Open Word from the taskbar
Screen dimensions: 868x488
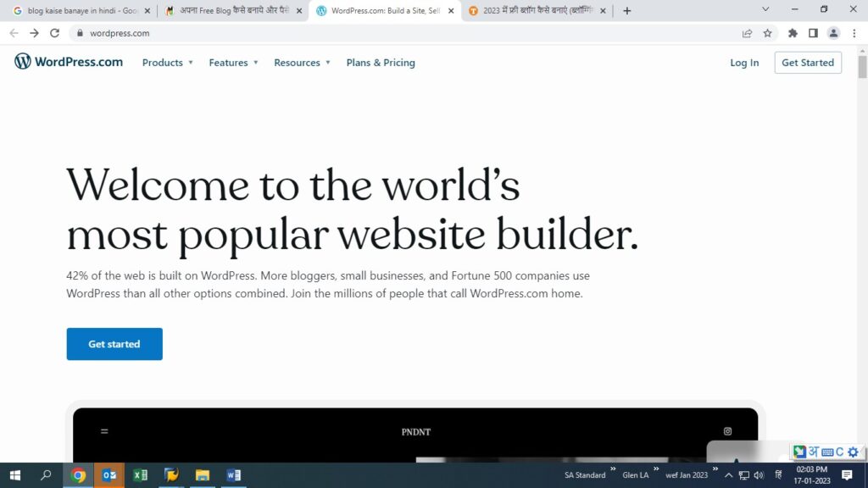tap(234, 475)
